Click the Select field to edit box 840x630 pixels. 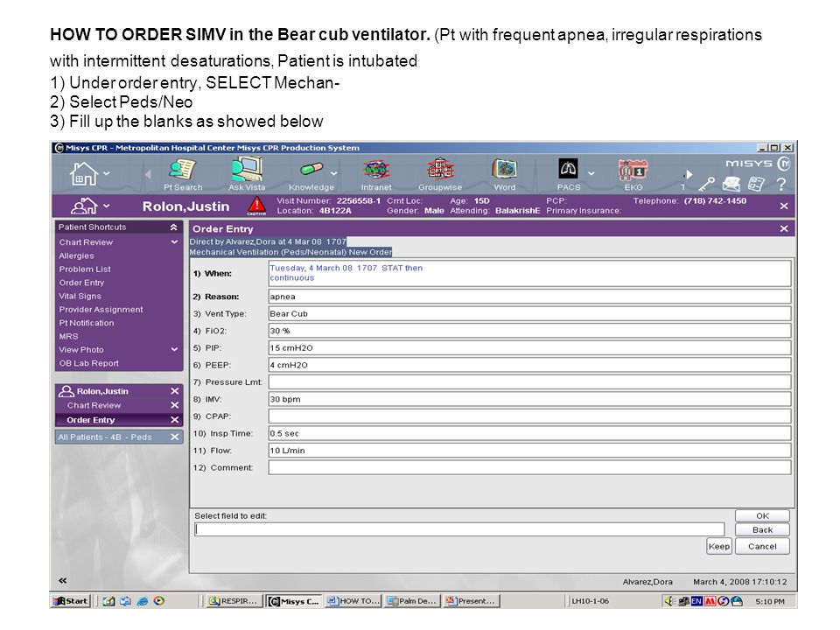point(459,530)
